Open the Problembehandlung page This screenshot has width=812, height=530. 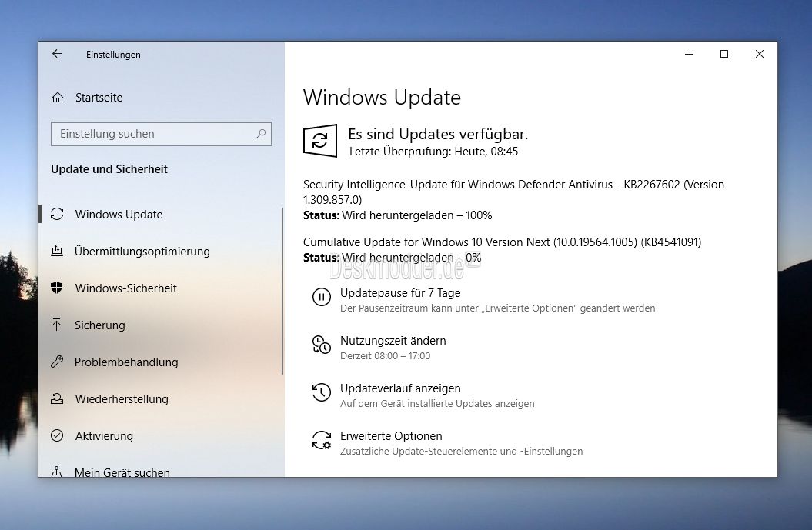(126, 362)
